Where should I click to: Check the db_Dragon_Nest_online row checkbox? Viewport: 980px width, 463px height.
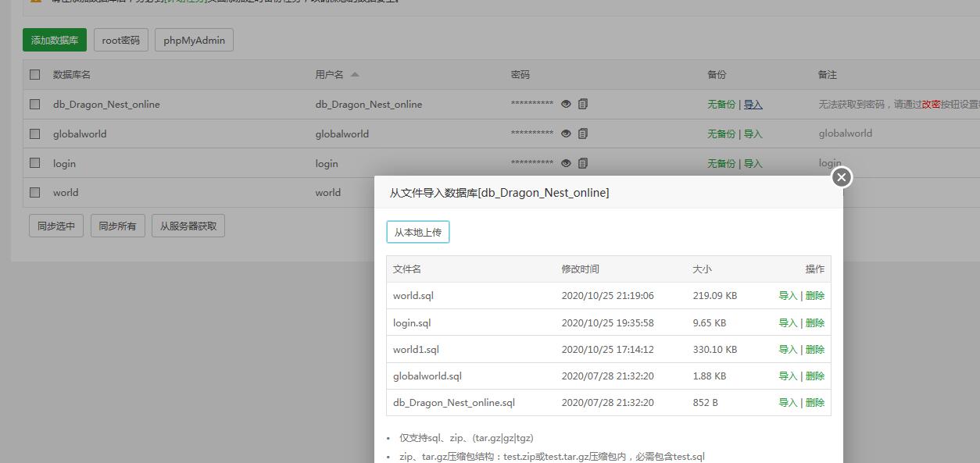point(34,104)
